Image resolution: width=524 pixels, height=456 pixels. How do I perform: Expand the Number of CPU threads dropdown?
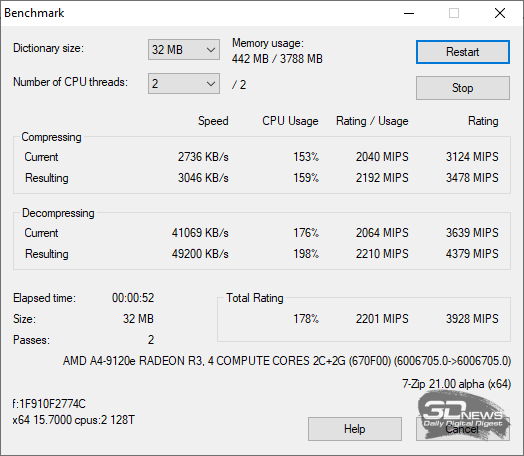(184, 84)
